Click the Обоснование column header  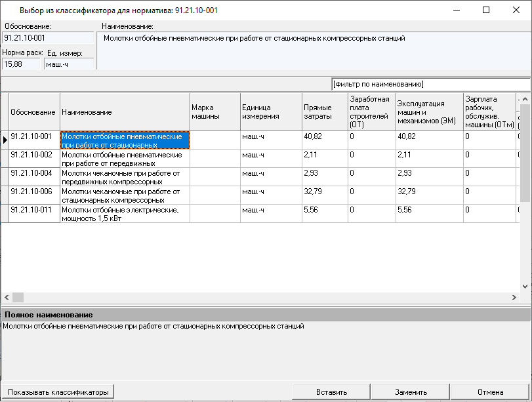34,112
